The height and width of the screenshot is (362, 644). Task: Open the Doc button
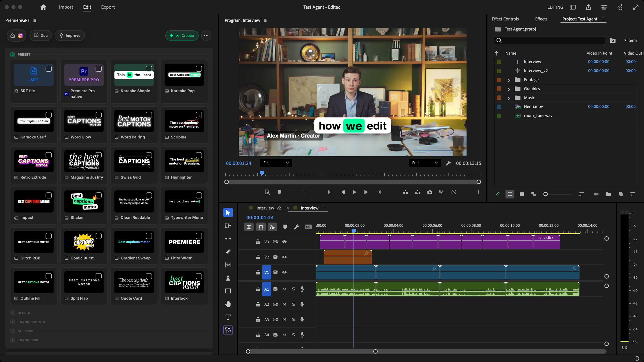[41, 35]
